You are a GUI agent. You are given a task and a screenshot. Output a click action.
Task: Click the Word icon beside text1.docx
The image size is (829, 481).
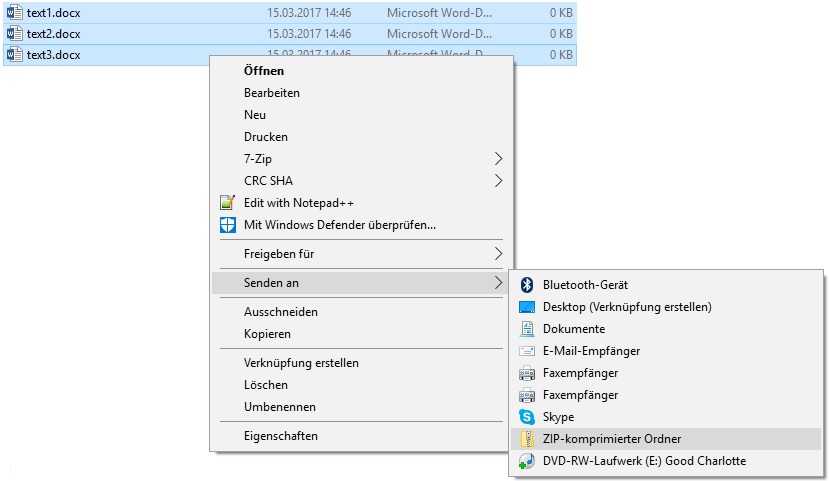coord(15,13)
